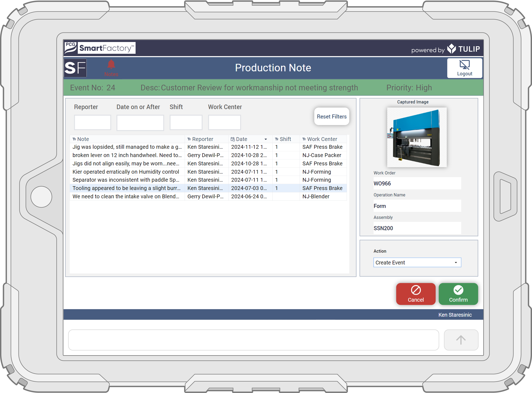Click the SF logo icon

point(75,68)
